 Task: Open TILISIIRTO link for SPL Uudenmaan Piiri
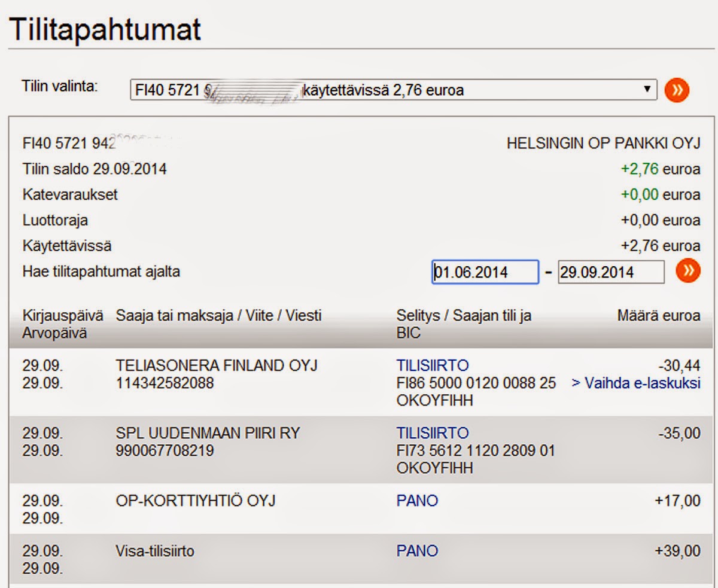[x=432, y=433]
